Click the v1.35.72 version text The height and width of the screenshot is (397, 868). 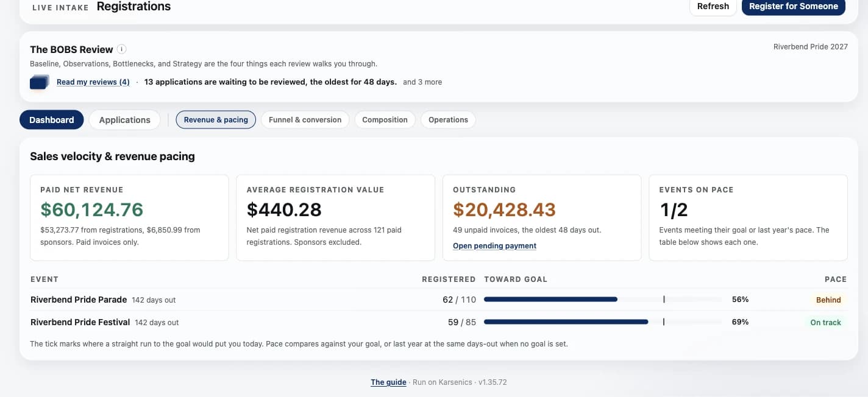pyautogui.click(x=493, y=382)
